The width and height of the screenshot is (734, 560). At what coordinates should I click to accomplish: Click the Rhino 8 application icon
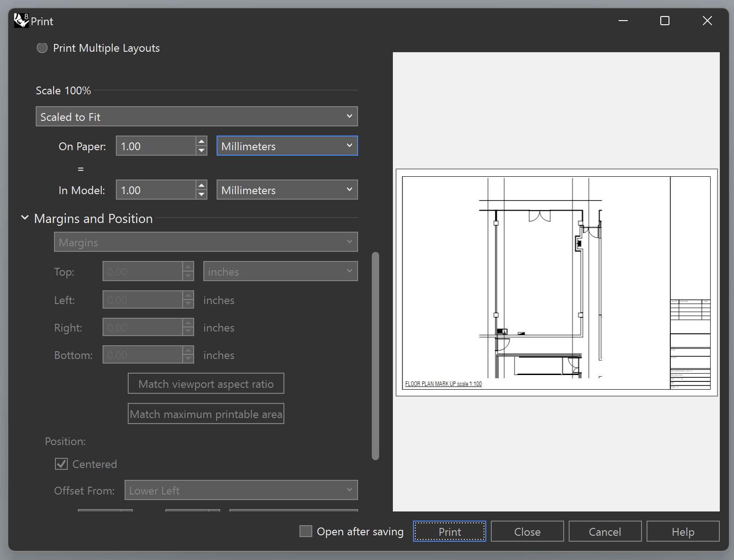tap(21, 21)
